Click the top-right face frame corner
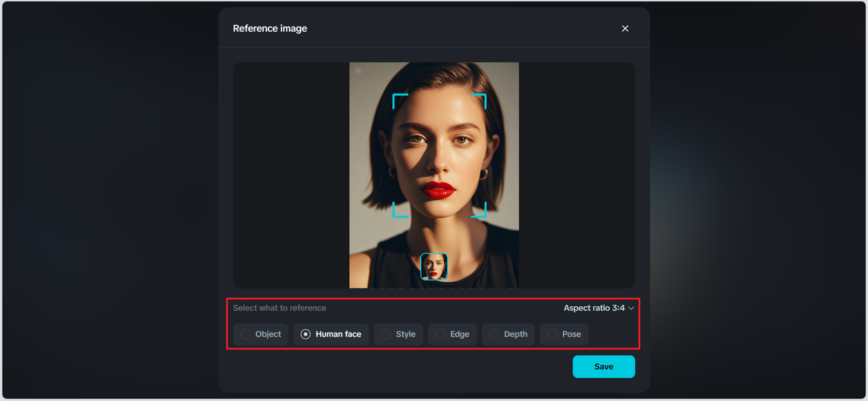The width and height of the screenshot is (868, 401). pos(484,96)
